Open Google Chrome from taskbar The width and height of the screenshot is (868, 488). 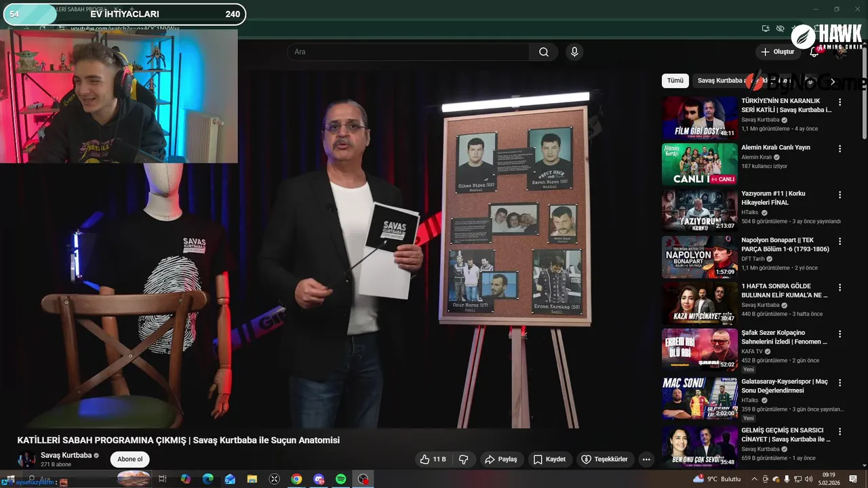[296, 479]
